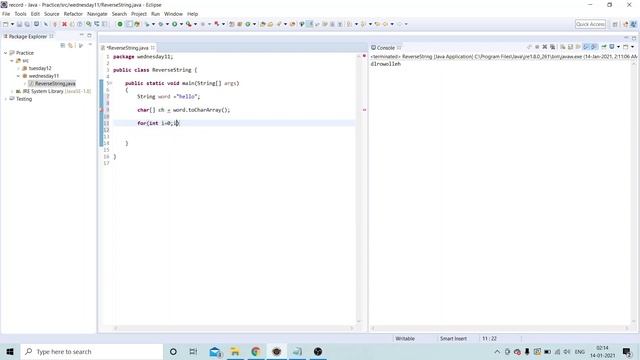This screenshot has width=640, height=360.
Task: Click the Search flashlight toolbar icon
Action: tap(279, 24)
